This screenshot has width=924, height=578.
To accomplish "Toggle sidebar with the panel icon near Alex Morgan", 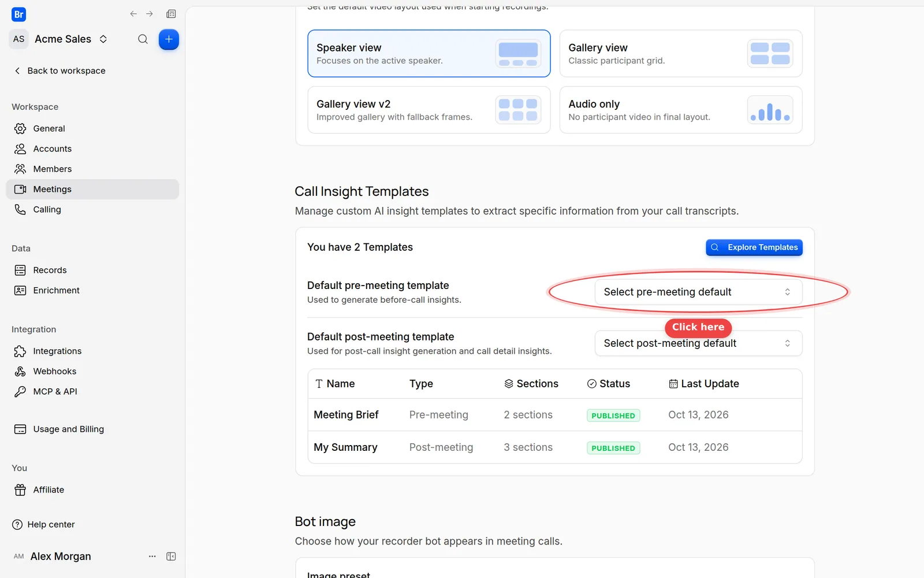I will tap(171, 556).
